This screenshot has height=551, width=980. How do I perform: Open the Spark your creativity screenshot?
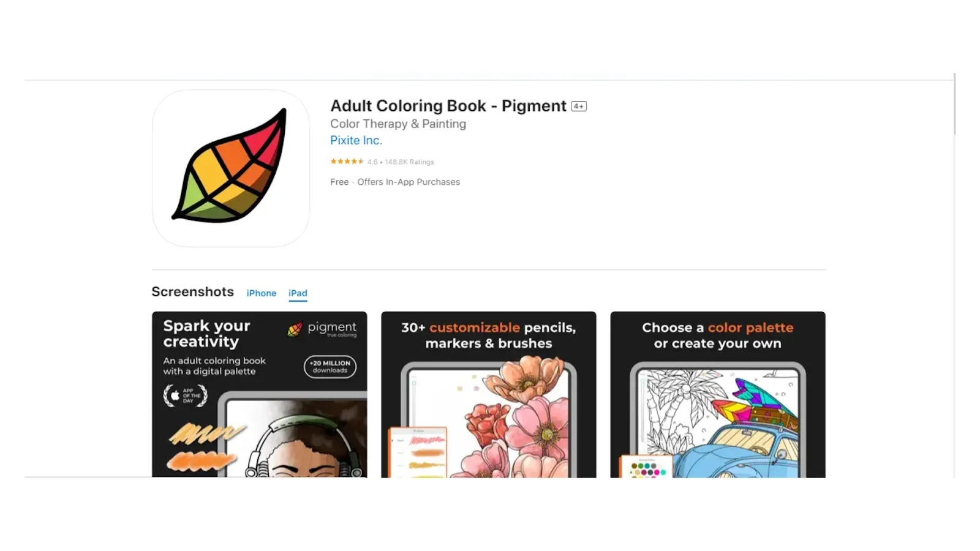(260, 394)
